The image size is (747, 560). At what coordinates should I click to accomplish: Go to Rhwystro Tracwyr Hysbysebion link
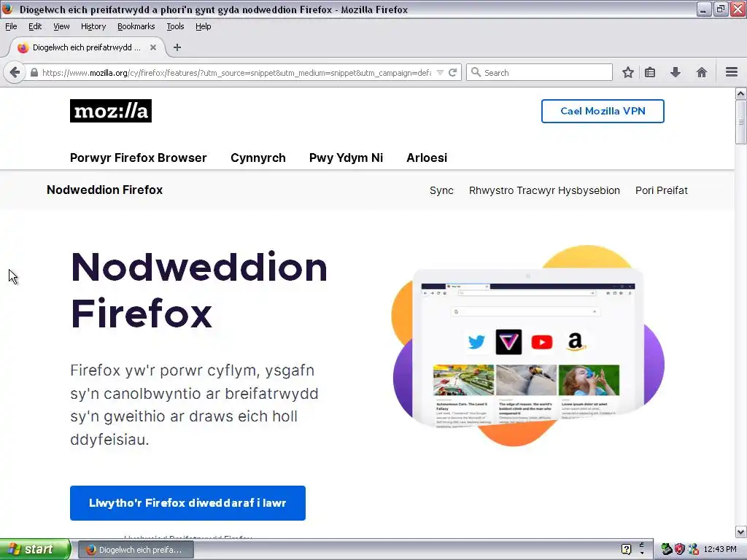(x=544, y=190)
